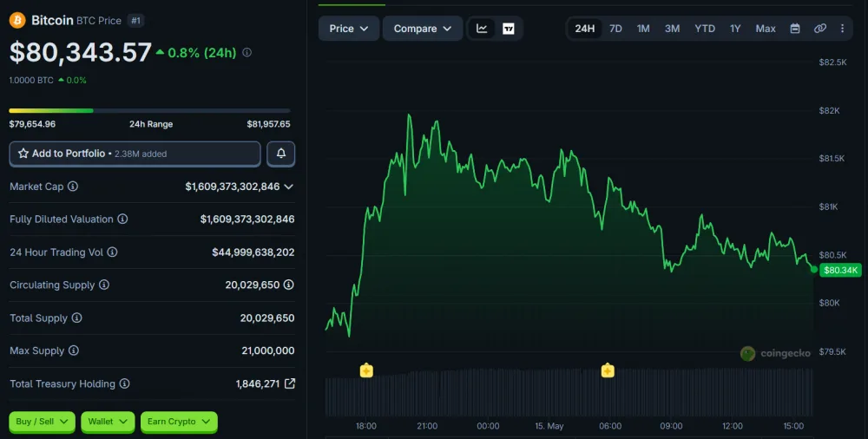The image size is (868, 439).
Task: Click the volume bars under the chart
Action: click(569, 392)
